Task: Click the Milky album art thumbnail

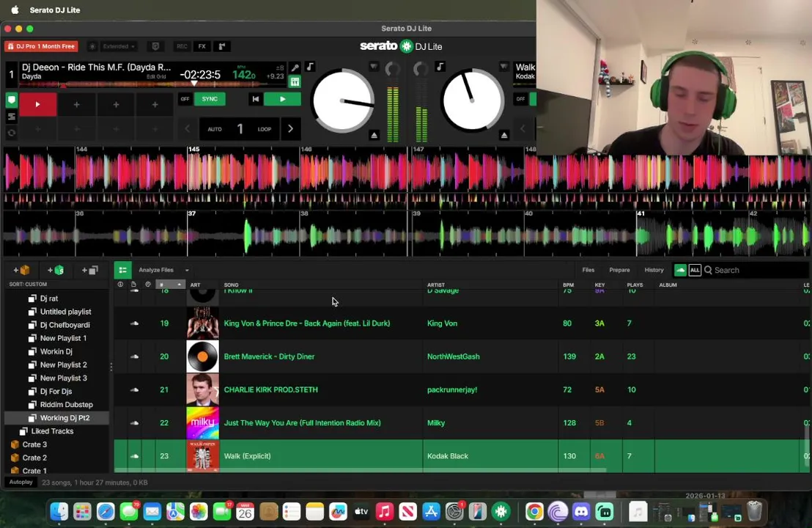Action: (x=202, y=423)
